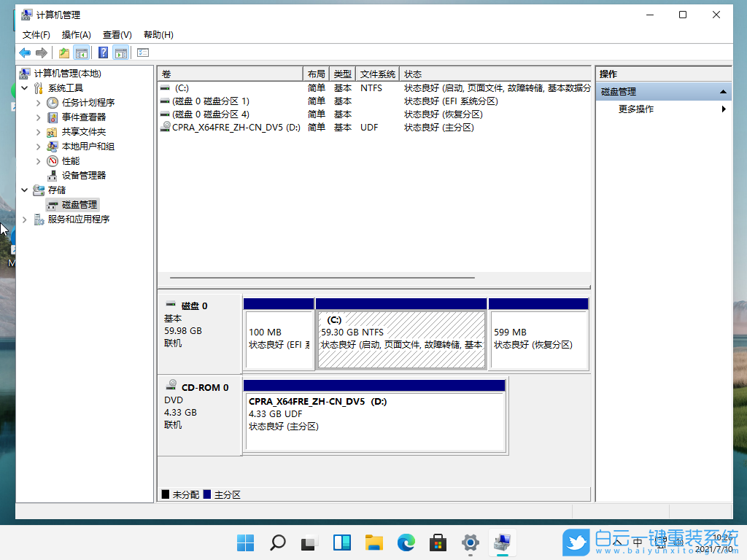This screenshot has width=747, height=560.
Task: Open the 文件 menu
Action: coord(36,34)
